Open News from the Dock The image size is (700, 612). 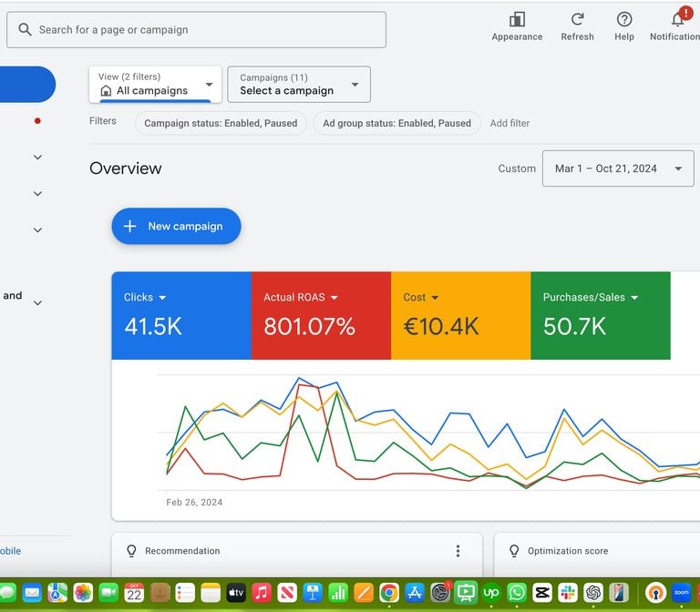point(287,593)
